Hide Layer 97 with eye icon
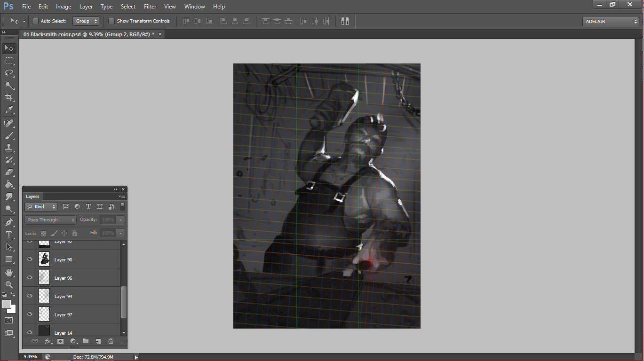 [x=30, y=314]
